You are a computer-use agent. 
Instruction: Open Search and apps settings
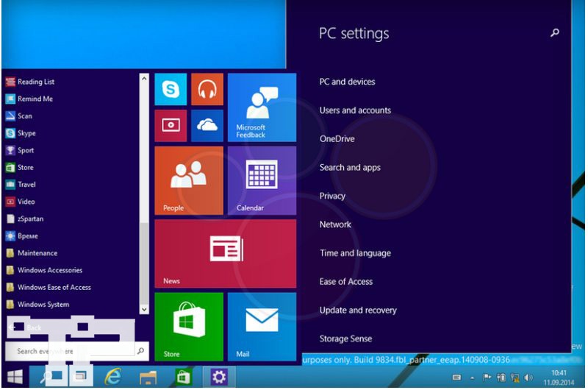(350, 168)
